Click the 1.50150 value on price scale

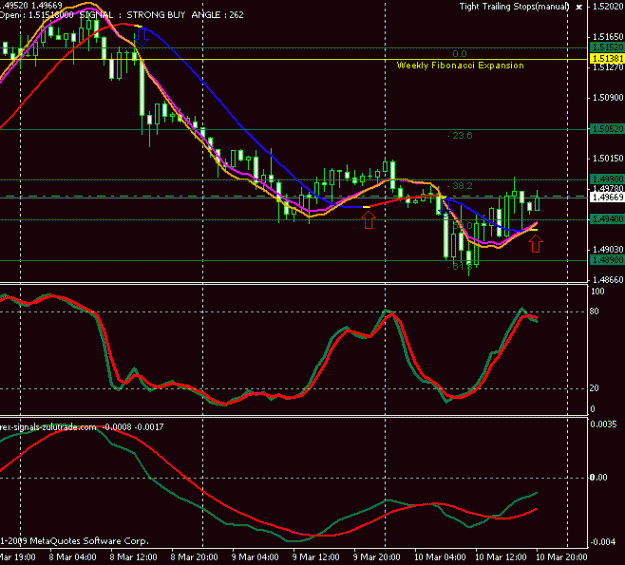(x=608, y=159)
